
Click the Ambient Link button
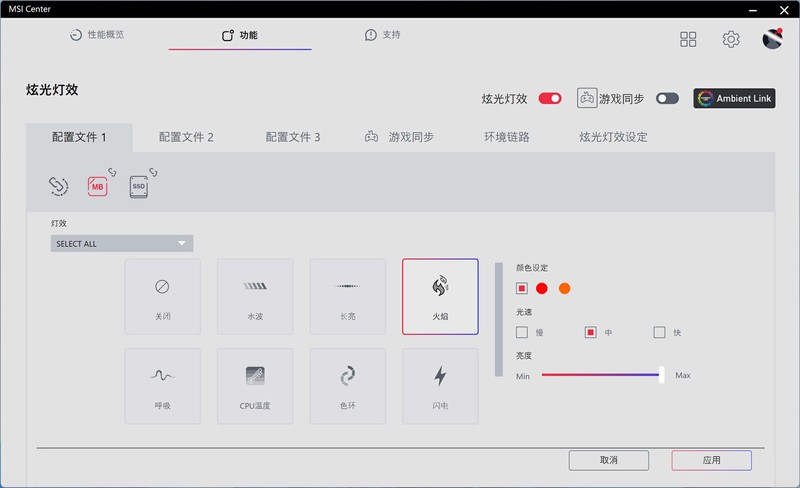click(x=734, y=98)
